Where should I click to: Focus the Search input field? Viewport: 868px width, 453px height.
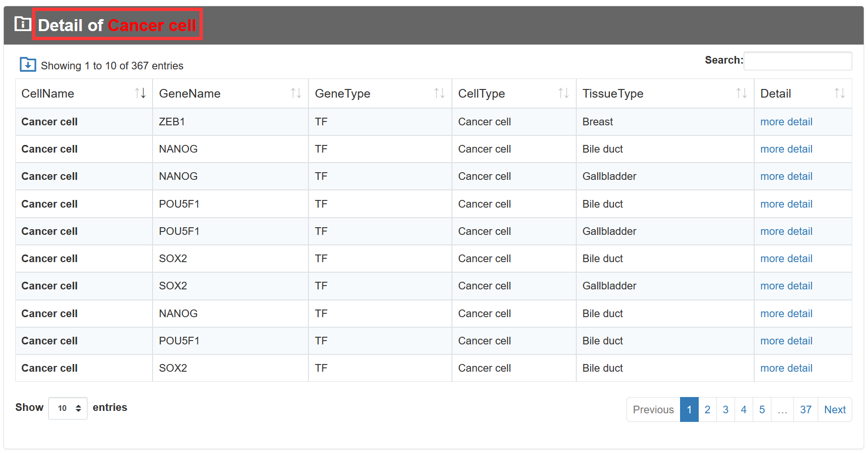(798, 61)
